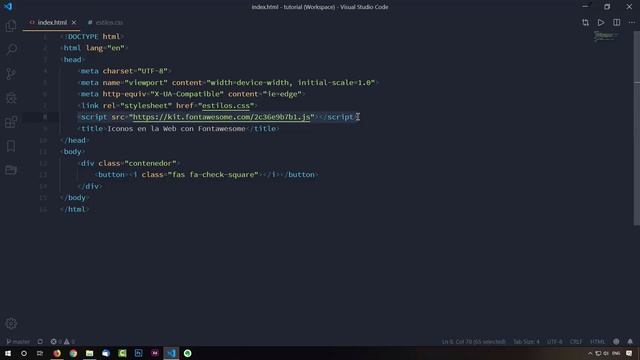Split the editor to the right
Viewport: 640px width, 360px height.
[x=616, y=22]
